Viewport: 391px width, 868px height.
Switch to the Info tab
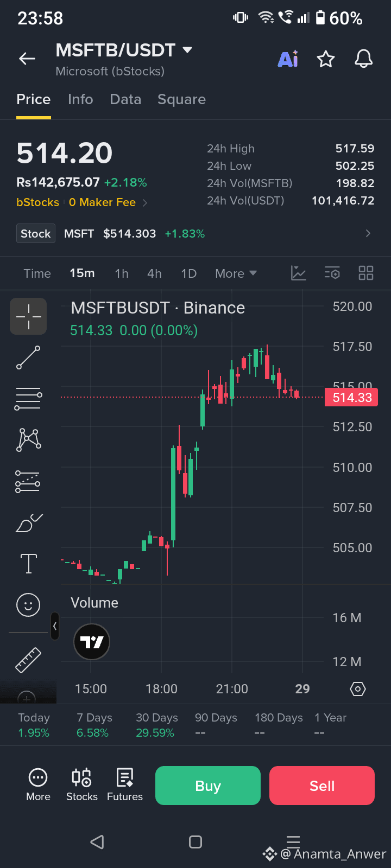[x=80, y=99]
